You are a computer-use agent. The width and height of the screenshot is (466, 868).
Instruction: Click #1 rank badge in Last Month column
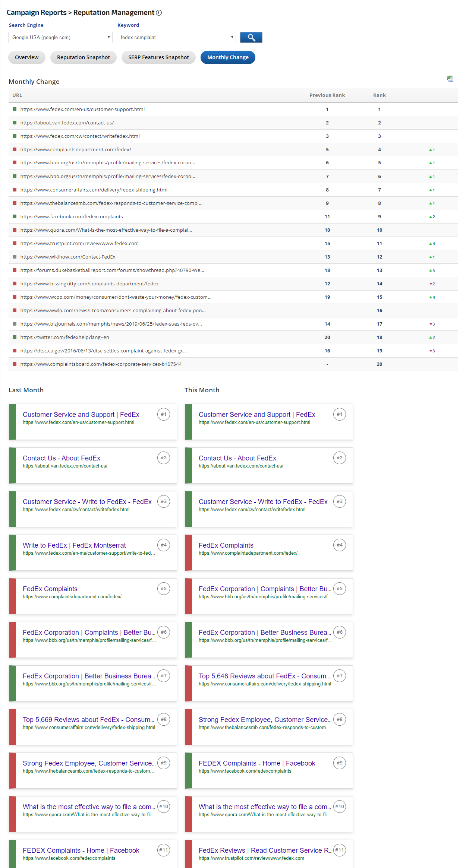pos(163,414)
